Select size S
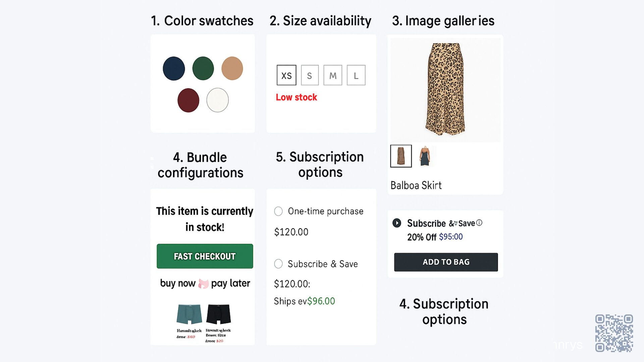 [x=310, y=75]
